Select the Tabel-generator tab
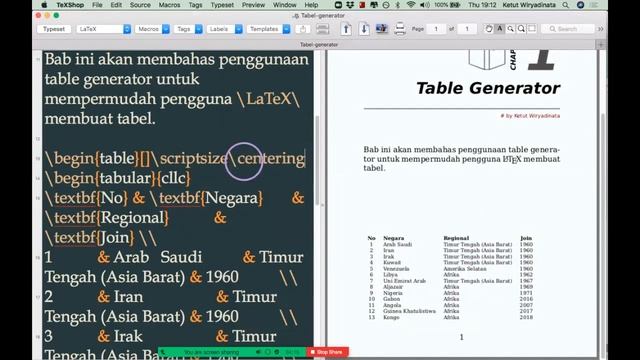The width and height of the screenshot is (640, 360). click(x=319, y=44)
